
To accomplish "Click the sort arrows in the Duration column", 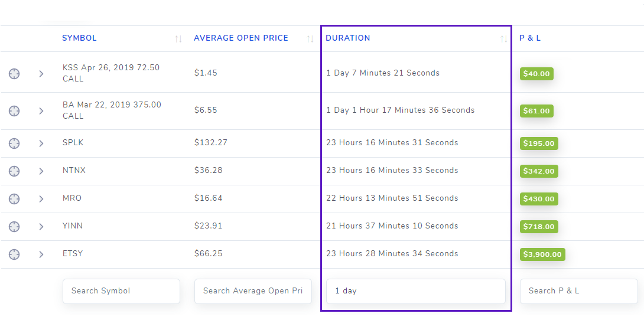I will [x=504, y=39].
